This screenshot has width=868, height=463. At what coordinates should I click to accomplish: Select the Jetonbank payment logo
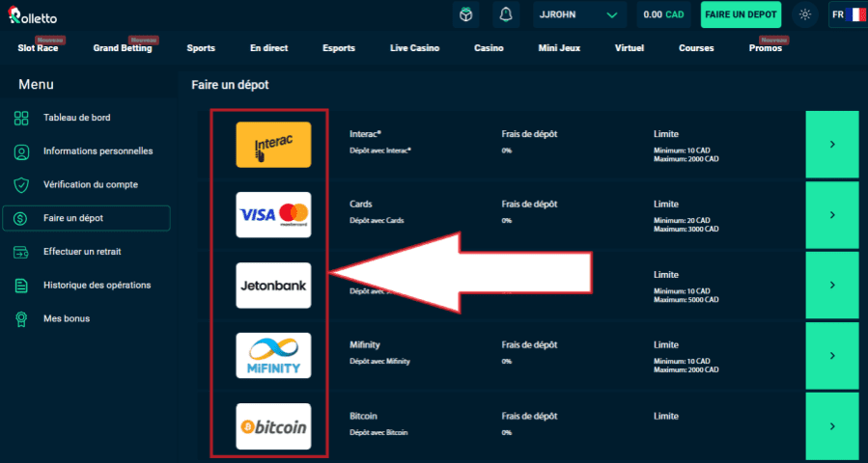tap(273, 286)
